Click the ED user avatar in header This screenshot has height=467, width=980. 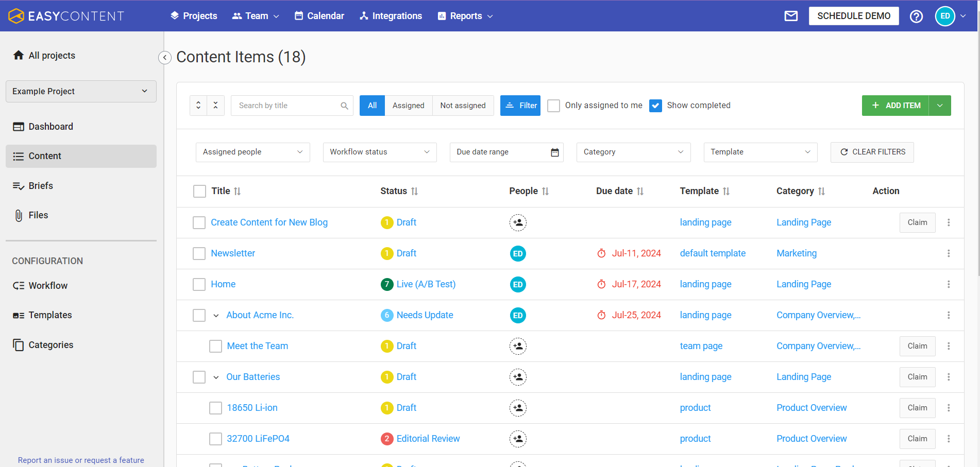pos(945,16)
